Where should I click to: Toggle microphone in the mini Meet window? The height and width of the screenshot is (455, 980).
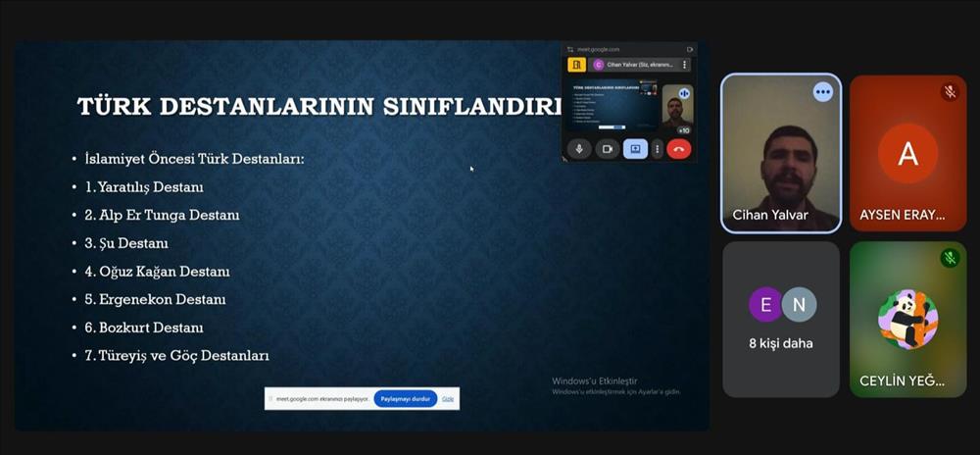[579, 149]
